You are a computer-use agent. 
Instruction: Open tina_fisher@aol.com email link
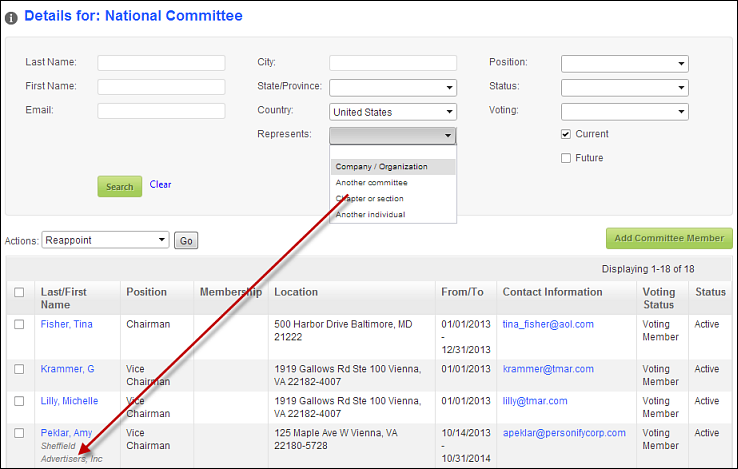coord(548,324)
